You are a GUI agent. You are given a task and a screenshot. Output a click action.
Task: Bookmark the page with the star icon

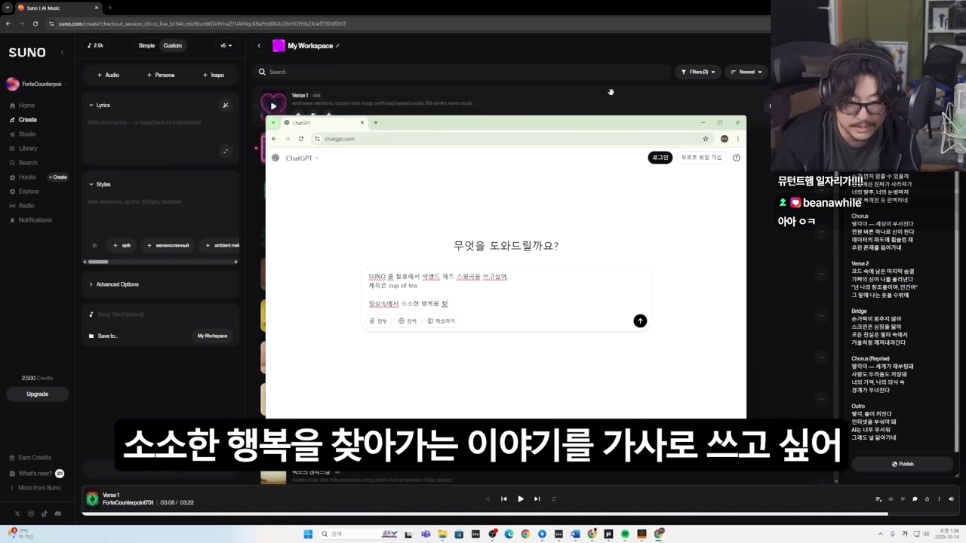tap(705, 139)
